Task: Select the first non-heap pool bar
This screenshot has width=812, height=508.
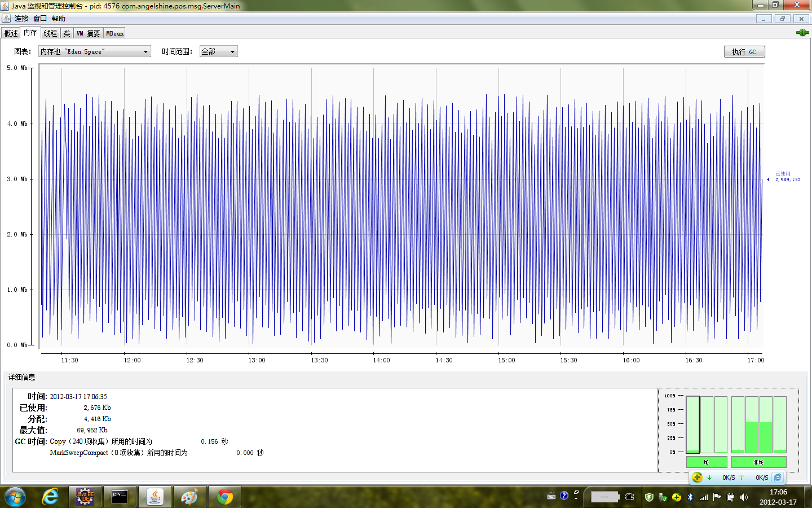Action: click(x=738, y=424)
